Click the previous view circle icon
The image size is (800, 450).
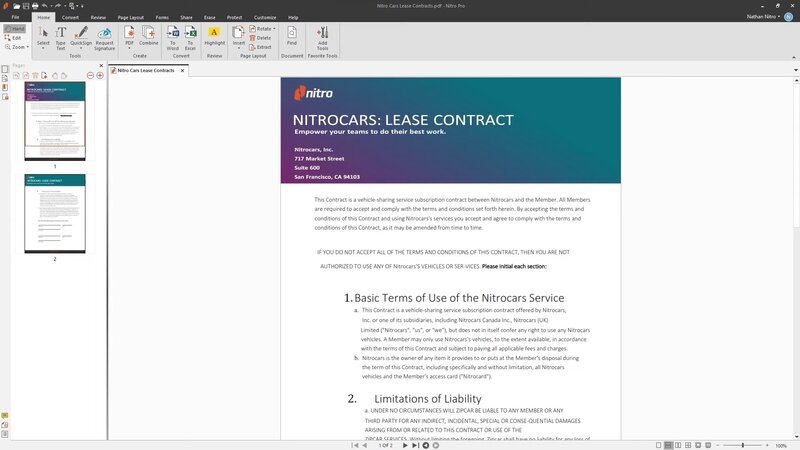(426, 445)
